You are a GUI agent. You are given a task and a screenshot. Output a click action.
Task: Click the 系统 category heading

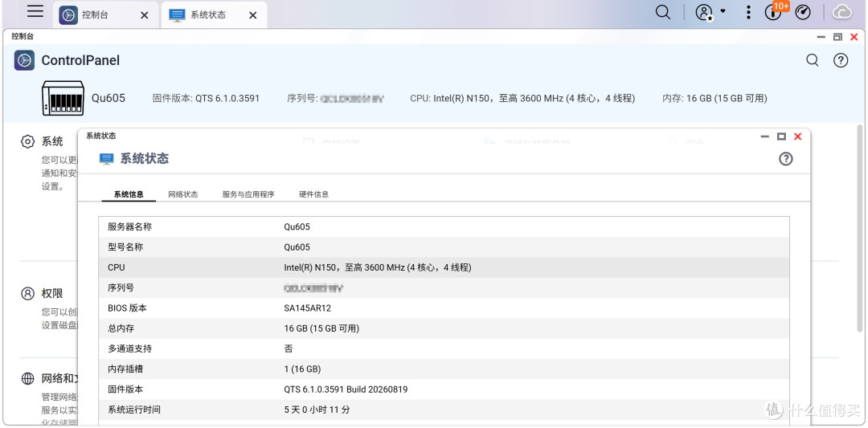52,141
